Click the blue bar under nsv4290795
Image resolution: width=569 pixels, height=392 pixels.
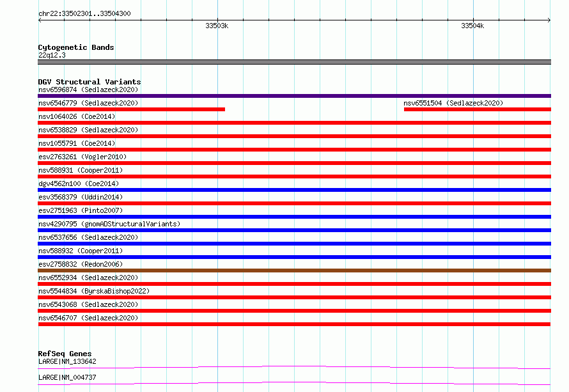(294, 230)
